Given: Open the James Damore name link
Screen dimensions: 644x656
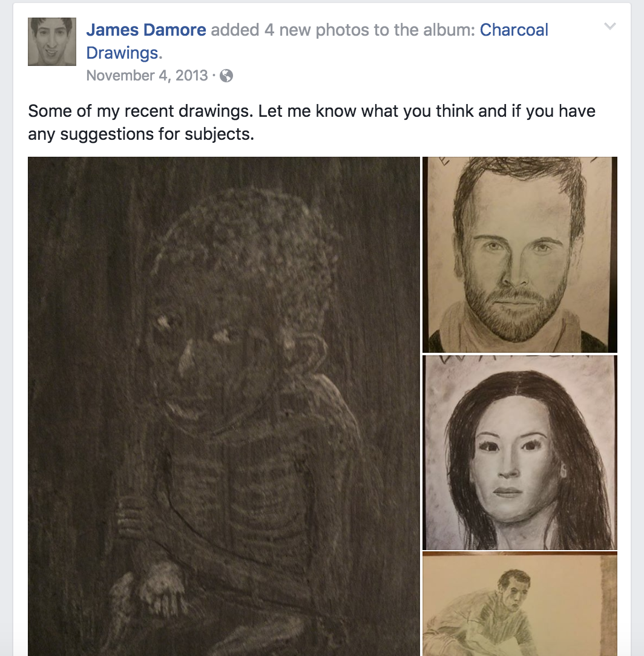Looking at the screenshot, I should coord(146,30).
